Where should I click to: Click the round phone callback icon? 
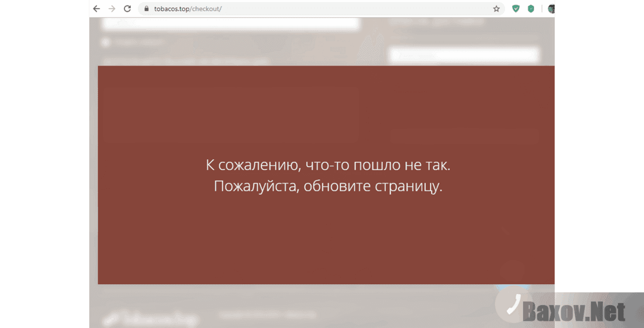pyautogui.click(x=513, y=305)
